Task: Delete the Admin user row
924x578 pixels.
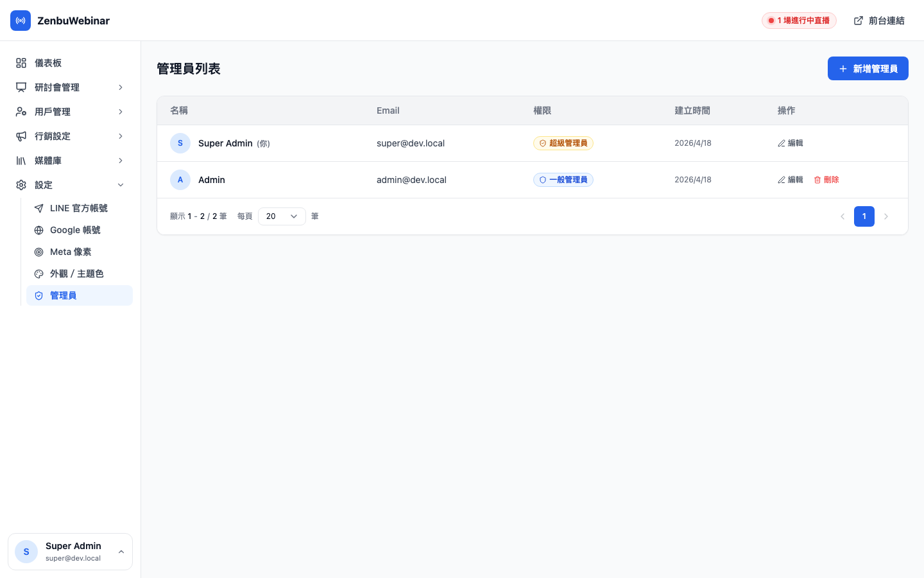Action: click(x=826, y=180)
